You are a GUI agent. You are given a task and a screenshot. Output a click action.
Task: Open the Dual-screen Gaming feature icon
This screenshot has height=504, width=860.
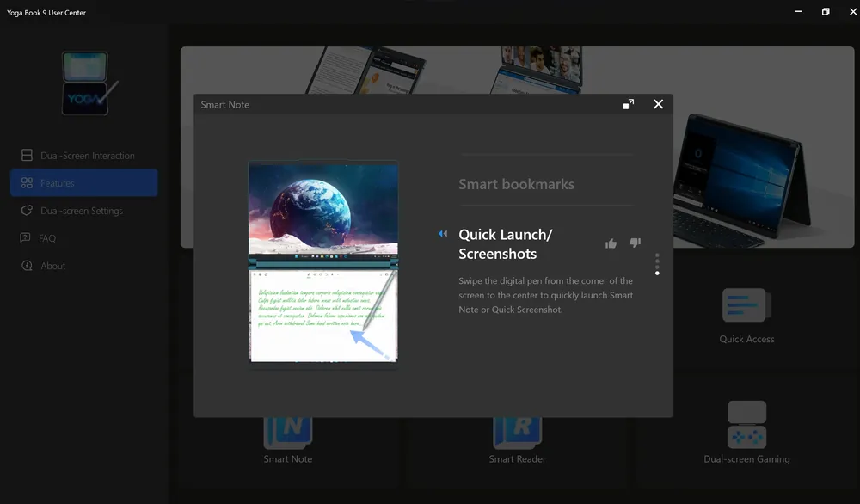tap(746, 425)
